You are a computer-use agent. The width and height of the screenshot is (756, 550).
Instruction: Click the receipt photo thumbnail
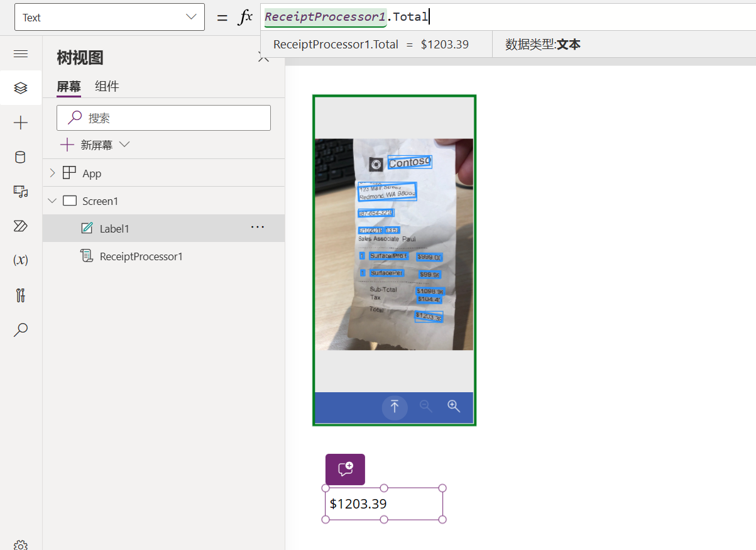(x=394, y=244)
